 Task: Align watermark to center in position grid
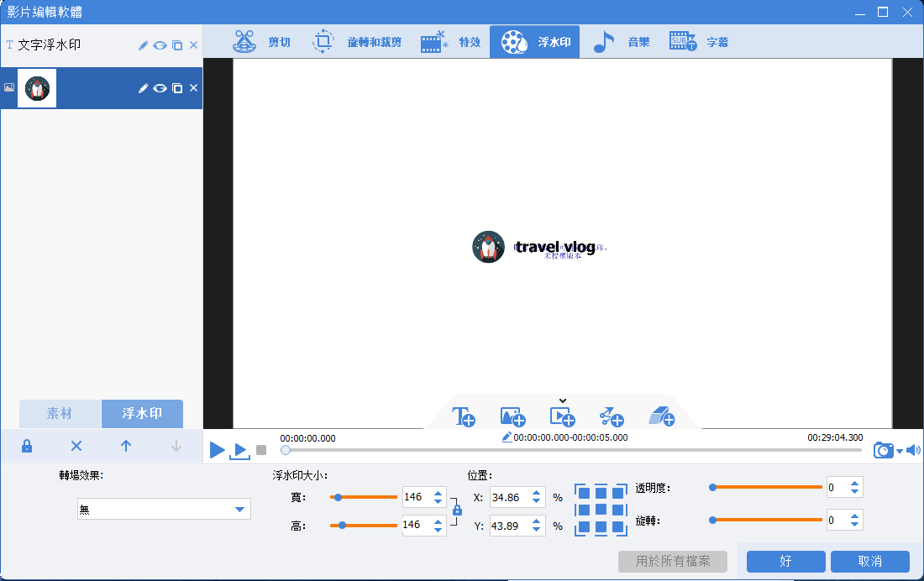(601, 510)
